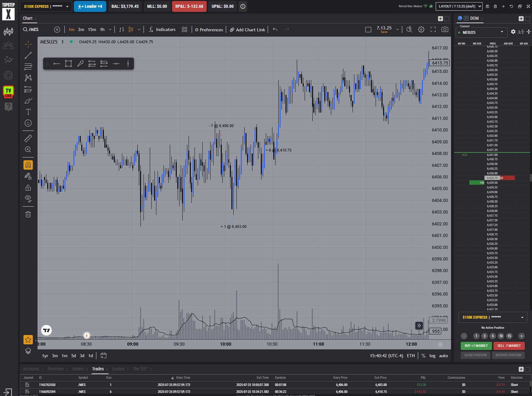Select horizontal line in floating toolbar
532x396 pixels.
tap(57, 64)
